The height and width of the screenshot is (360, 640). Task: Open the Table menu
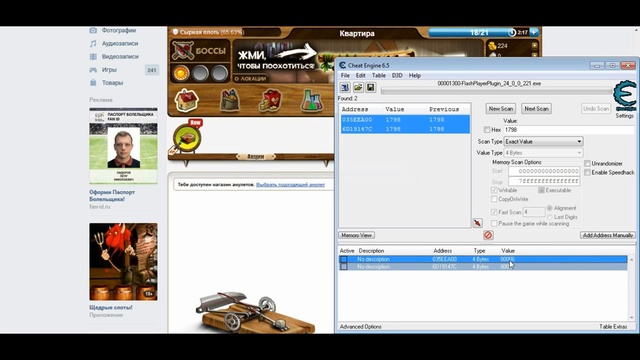[378, 76]
